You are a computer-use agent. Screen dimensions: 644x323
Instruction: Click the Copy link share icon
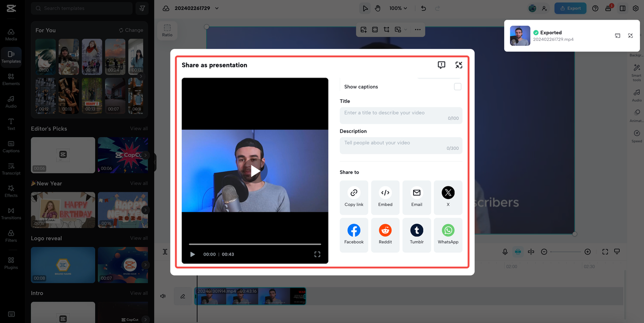coord(354,192)
